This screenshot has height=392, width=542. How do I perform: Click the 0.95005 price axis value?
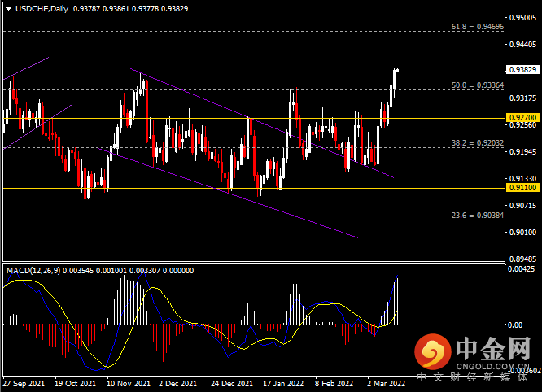coord(522,18)
